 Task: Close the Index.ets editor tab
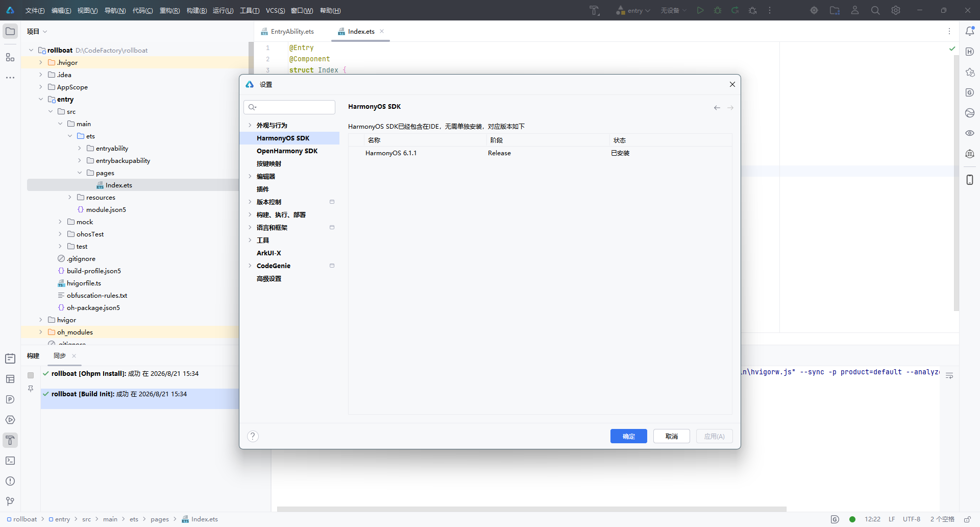pos(382,31)
